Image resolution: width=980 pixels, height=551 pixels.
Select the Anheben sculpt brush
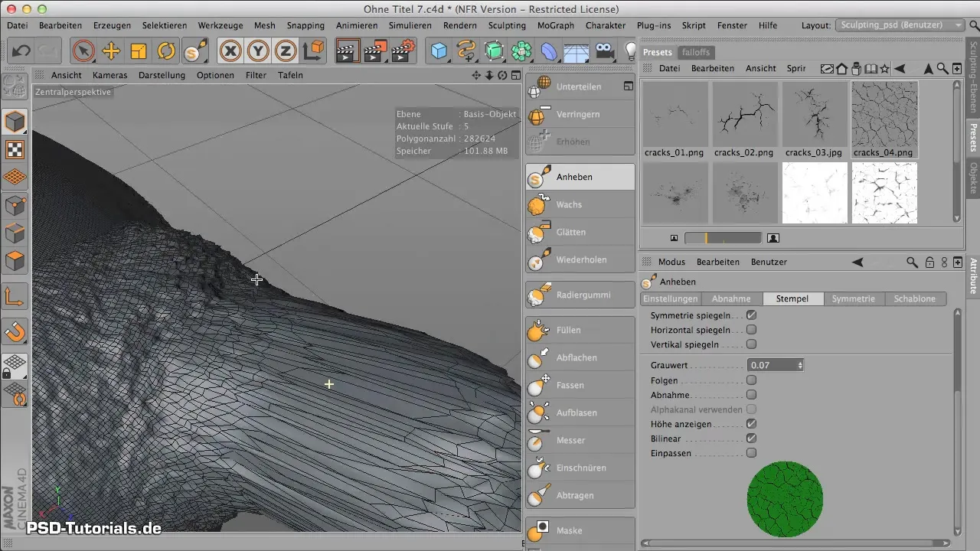click(580, 177)
